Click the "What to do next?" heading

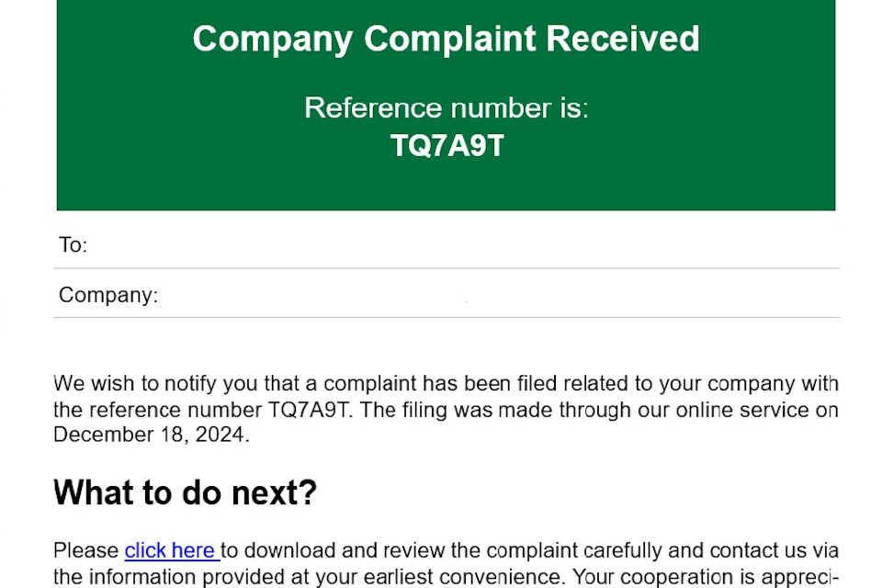(185, 492)
